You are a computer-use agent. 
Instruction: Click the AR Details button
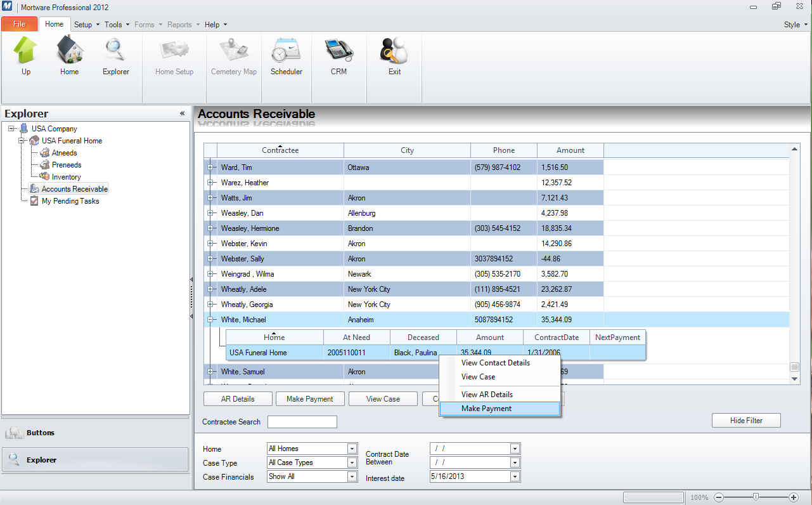pos(238,399)
